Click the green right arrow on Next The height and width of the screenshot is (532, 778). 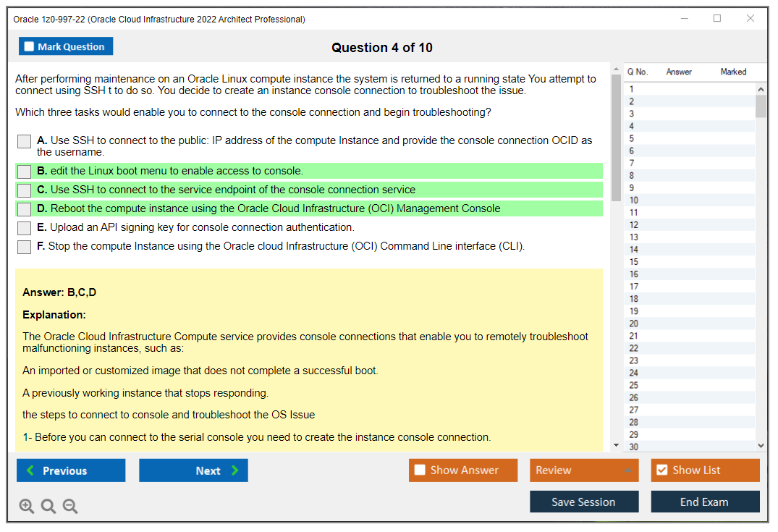(235, 470)
